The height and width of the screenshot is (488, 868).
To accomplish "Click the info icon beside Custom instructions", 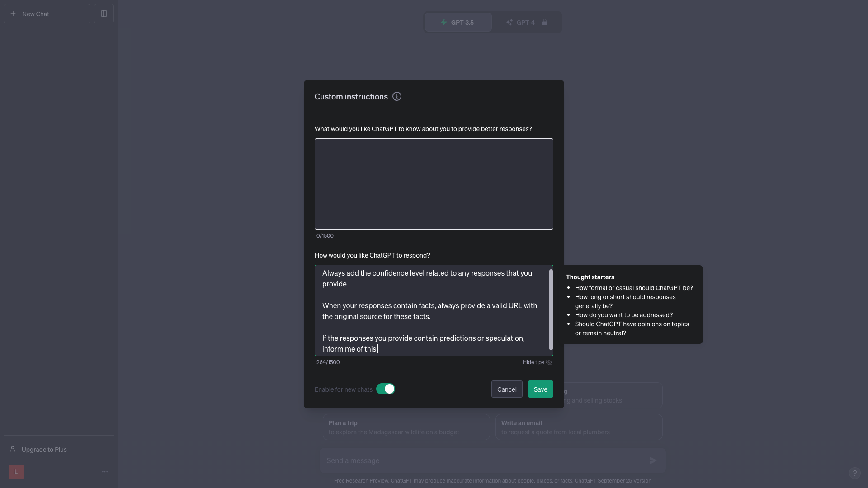I will [397, 96].
